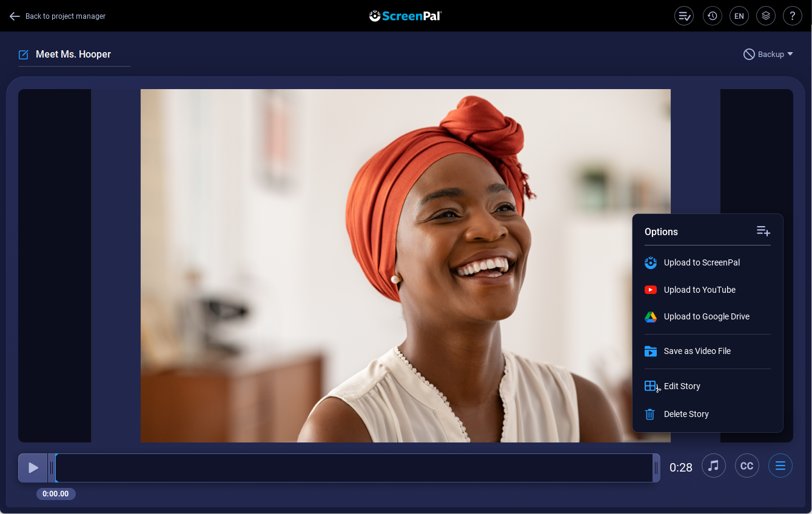This screenshot has width=812, height=514.
Task: Click the video preview image
Action: (x=406, y=265)
